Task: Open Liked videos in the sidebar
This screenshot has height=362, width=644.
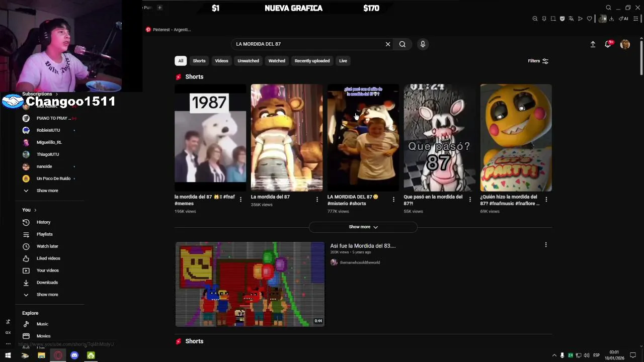Action: [49, 258]
